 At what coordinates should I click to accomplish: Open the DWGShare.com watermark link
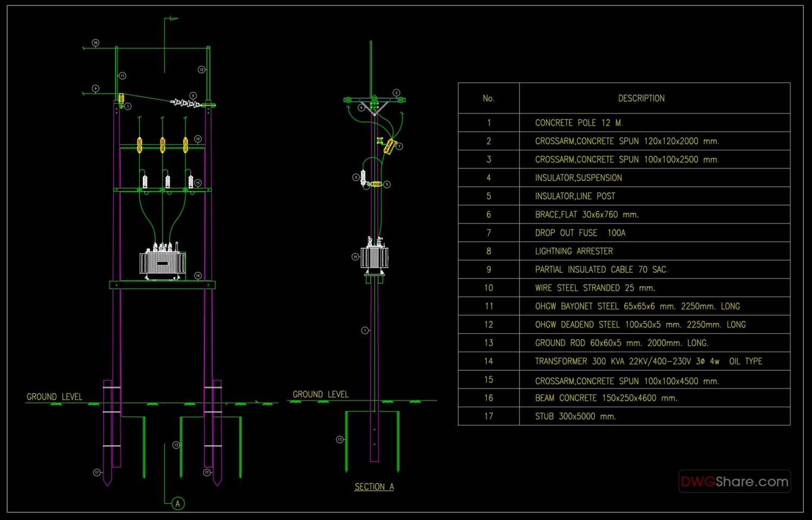coord(735,482)
